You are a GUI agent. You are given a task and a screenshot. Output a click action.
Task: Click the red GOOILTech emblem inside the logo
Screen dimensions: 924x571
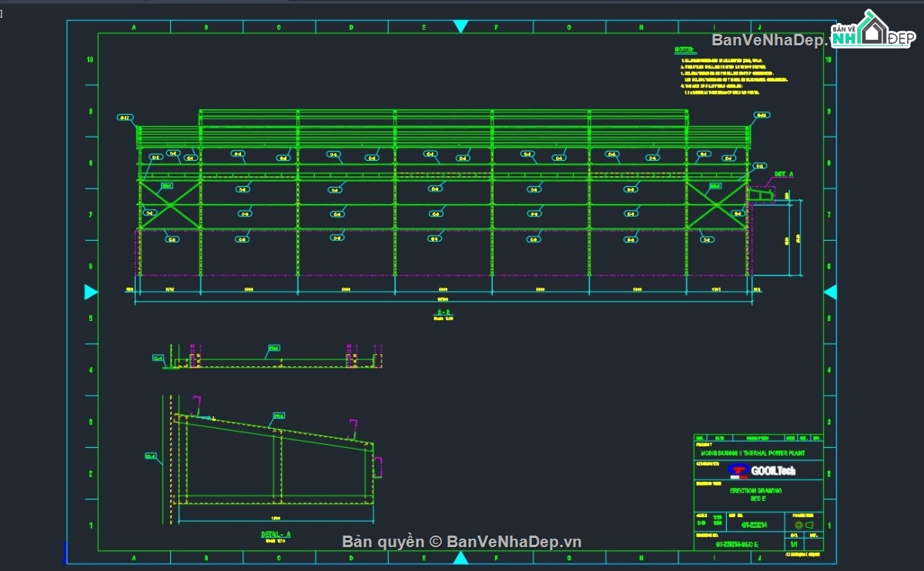pos(738,470)
